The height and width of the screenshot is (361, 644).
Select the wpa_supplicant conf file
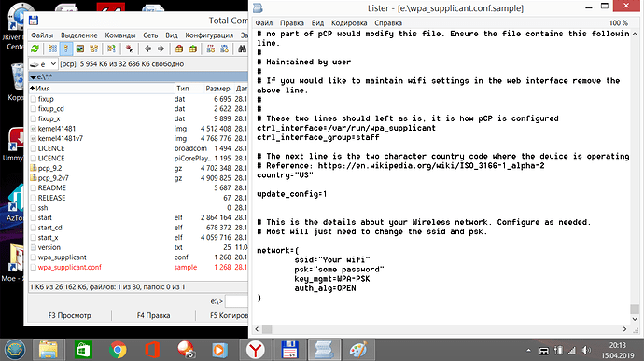[138, 257]
